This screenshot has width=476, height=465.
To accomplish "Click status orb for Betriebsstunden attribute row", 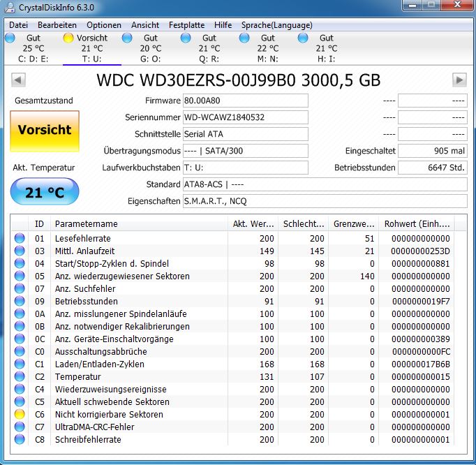I will [x=20, y=301].
